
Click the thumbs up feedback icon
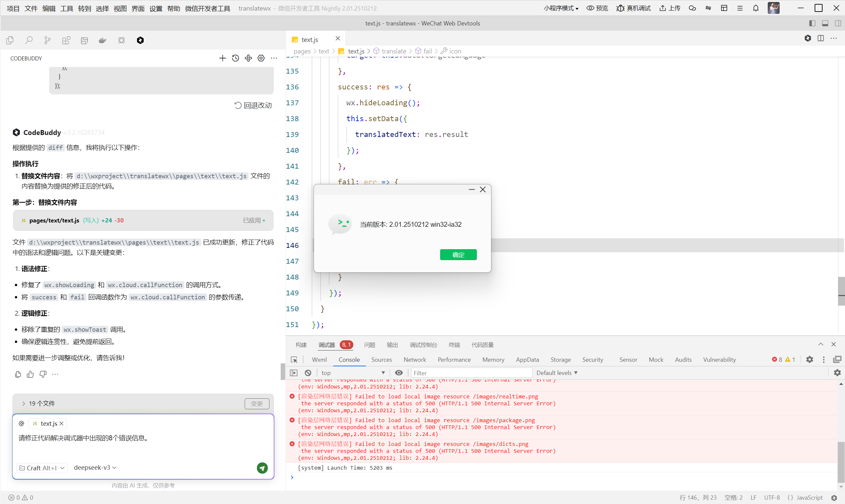pos(30,374)
